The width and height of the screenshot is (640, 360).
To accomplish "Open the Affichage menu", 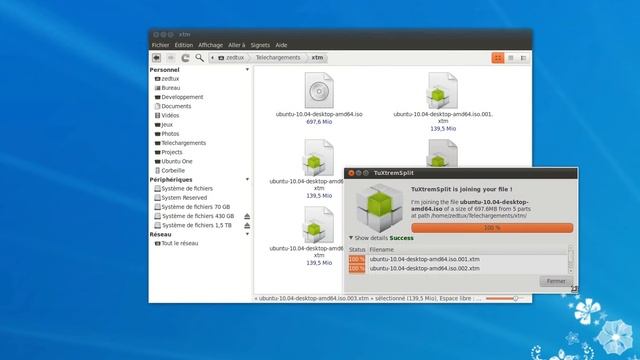I will [x=211, y=45].
